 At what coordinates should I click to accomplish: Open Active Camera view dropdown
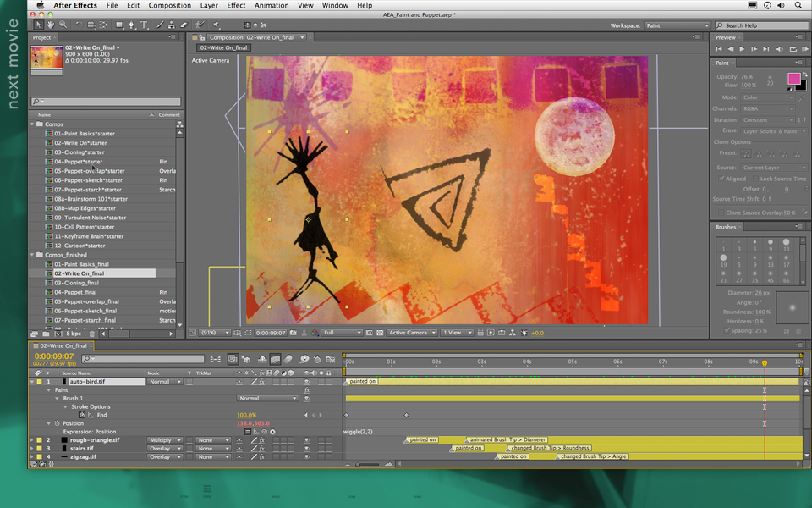point(412,333)
